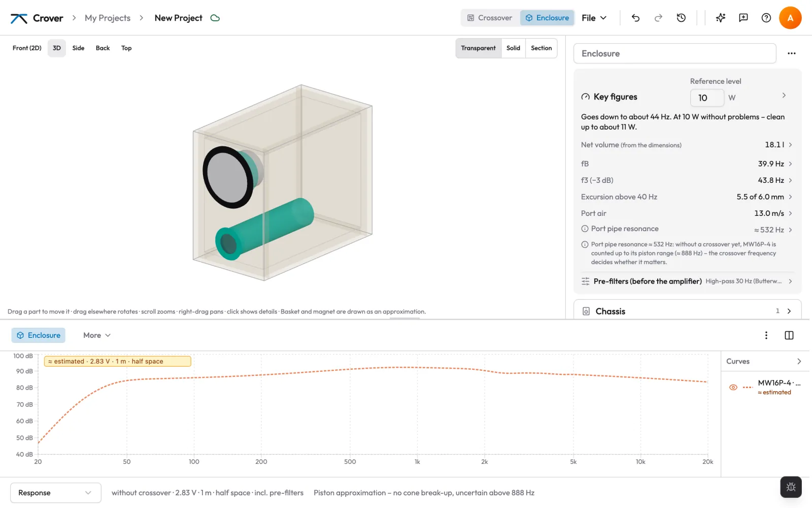Image resolution: width=812 pixels, height=508 pixels.
Task: Click the cloud sync status icon
Action: [x=215, y=18]
